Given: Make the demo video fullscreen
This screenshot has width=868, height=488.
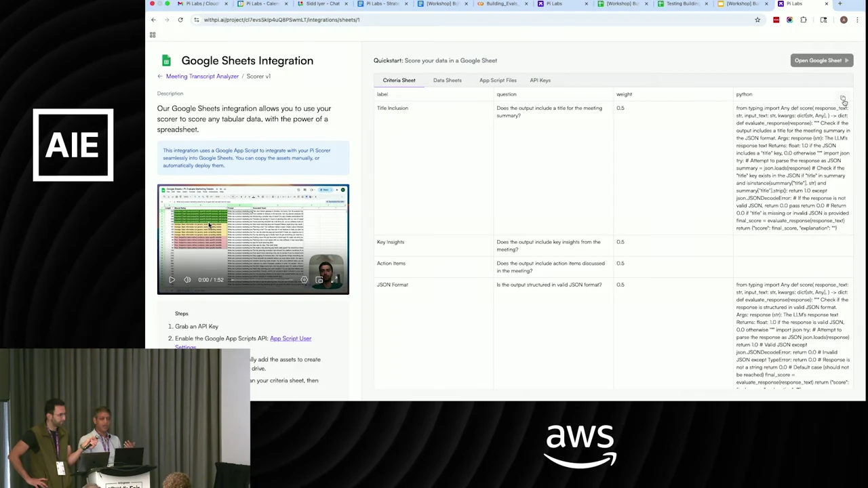Looking at the screenshot, I should pos(334,279).
